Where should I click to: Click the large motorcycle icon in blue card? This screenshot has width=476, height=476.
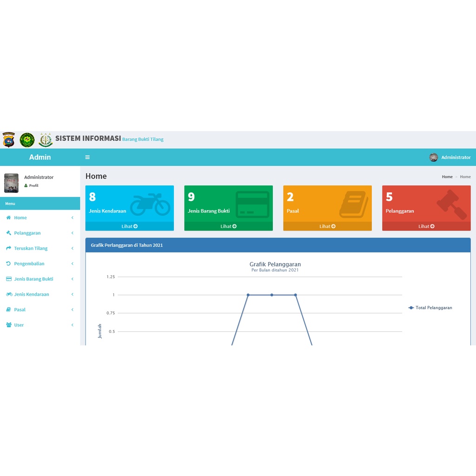pyautogui.click(x=150, y=204)
